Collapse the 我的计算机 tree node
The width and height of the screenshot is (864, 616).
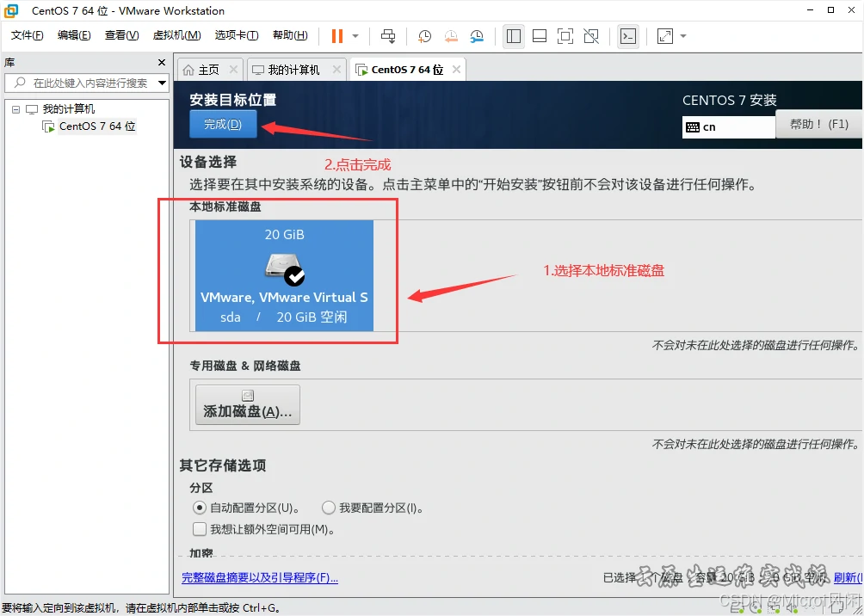[16, 109]
